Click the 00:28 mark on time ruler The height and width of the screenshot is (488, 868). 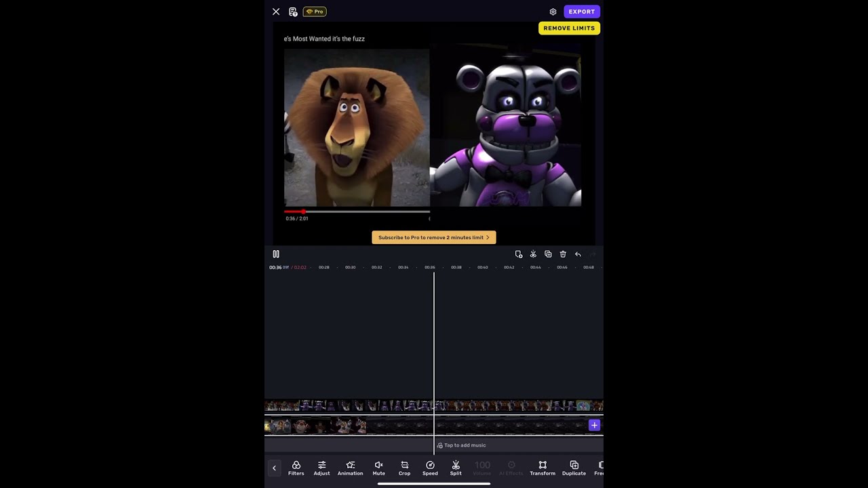324,267
